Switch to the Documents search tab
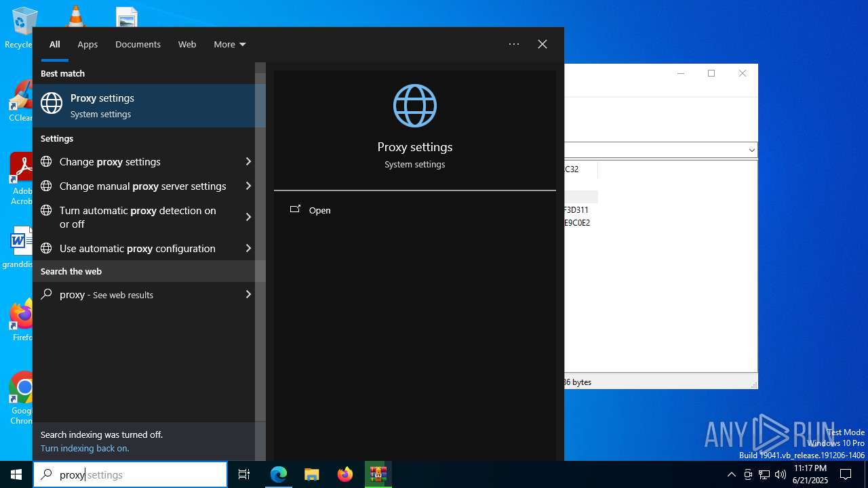The width and height of the screenshot is (868, 488). (x=138, y=44)
